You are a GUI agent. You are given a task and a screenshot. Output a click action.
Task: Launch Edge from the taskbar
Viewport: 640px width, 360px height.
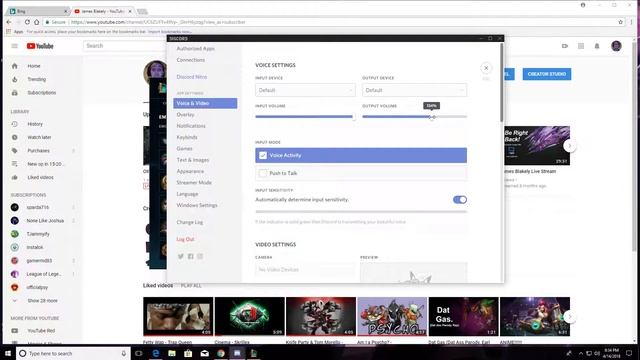click(156, 353)
